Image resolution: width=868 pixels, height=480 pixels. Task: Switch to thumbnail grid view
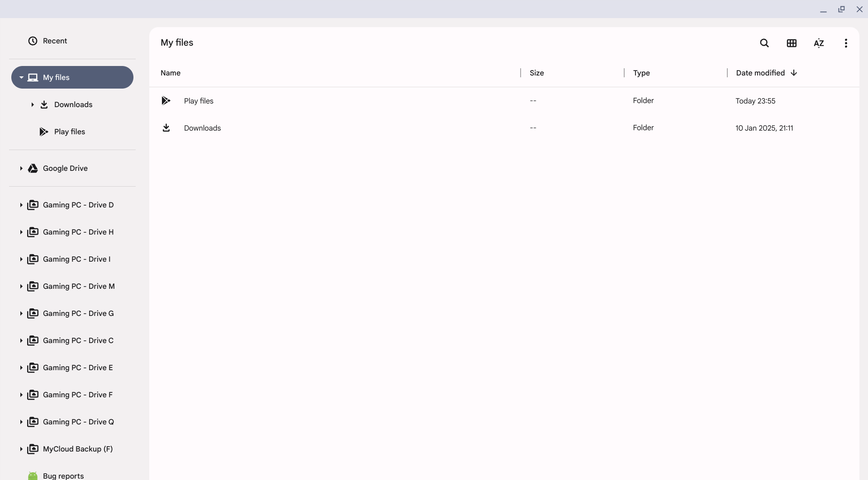pyautogui.click(x=791, y=43)
